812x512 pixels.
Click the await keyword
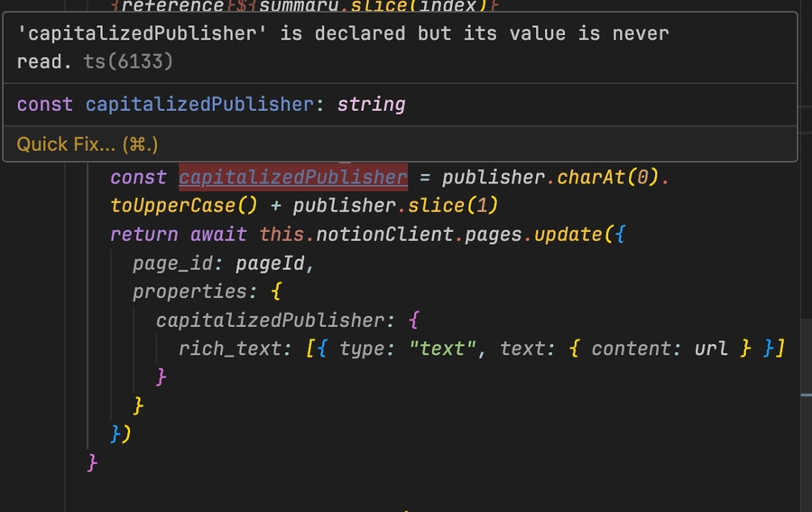pos(218,235)
